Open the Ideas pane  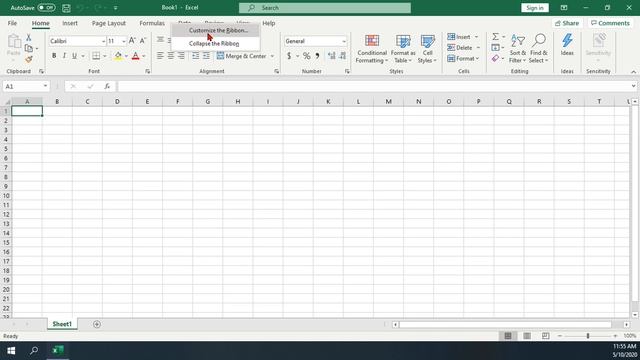[x=567, y=45]
